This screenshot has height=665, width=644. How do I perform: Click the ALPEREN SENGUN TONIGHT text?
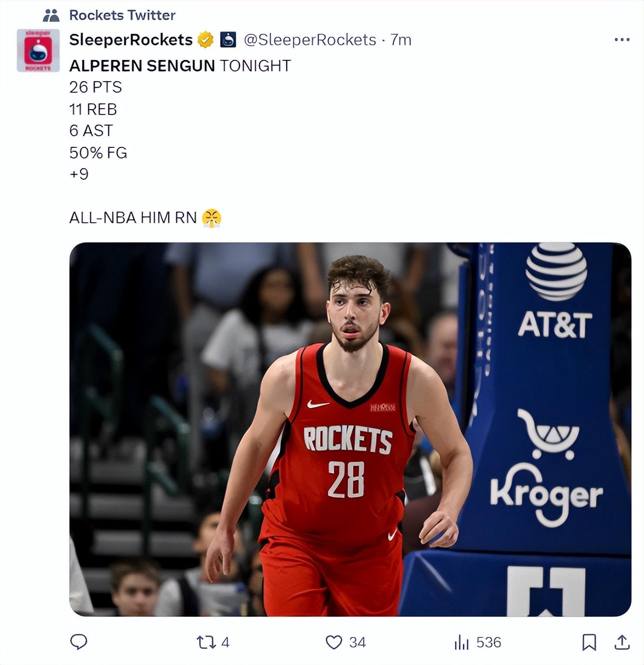click(x=180, y=66)
